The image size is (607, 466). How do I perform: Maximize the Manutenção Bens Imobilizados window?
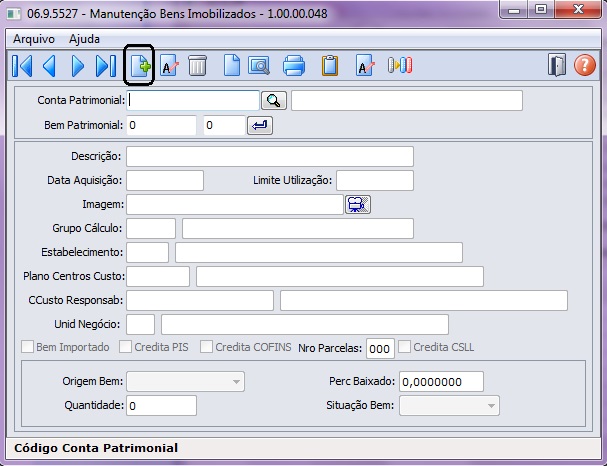pyautogui.click(x=541, y=9)
